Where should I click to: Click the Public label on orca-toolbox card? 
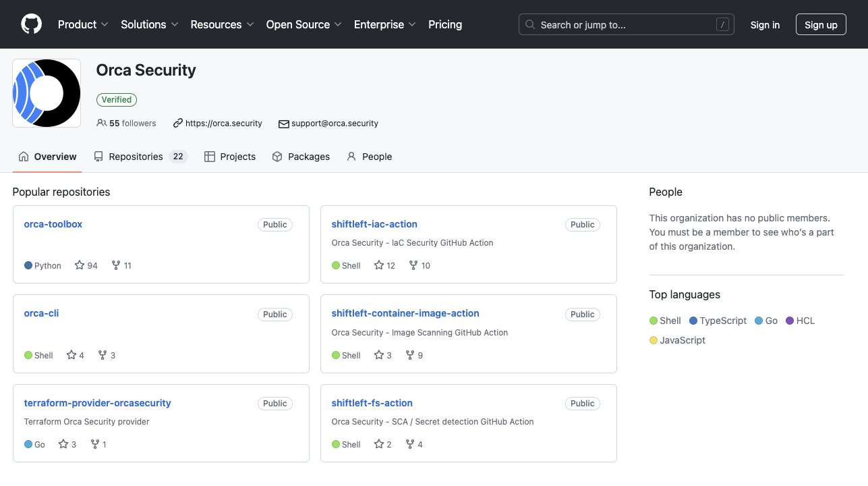[x=275, y=225]
